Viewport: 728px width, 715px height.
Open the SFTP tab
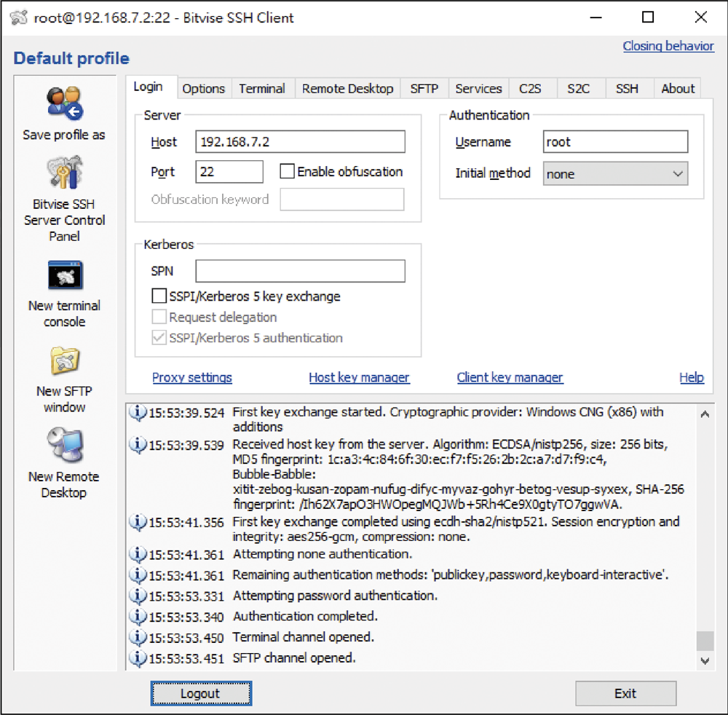point(424,89)
